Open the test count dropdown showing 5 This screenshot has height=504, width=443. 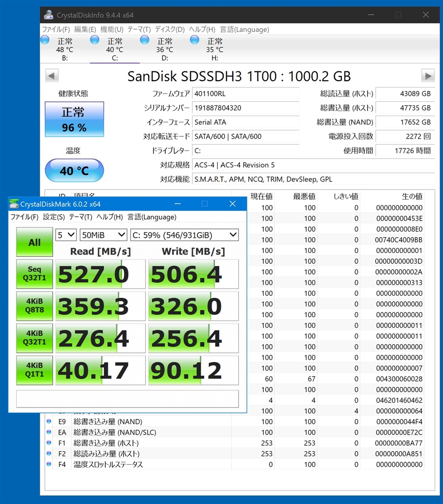(66, 235)
